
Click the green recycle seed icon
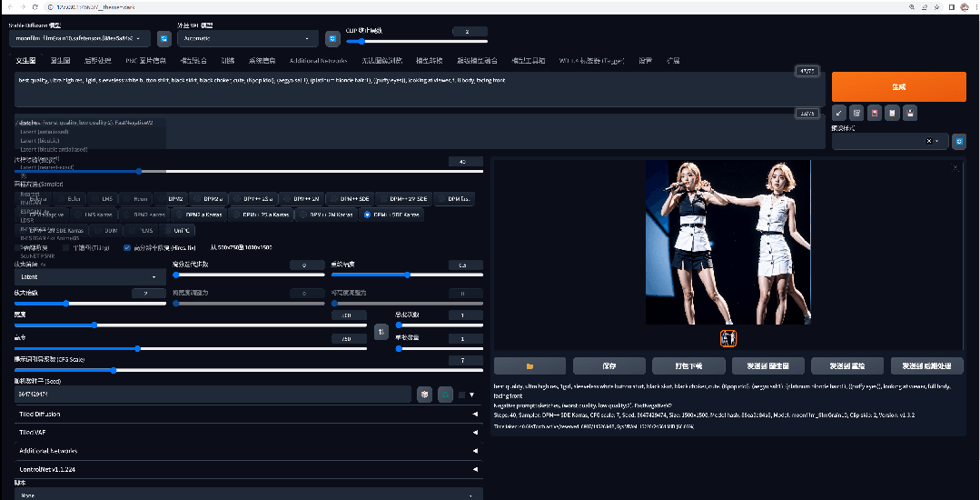click(445, 395)
